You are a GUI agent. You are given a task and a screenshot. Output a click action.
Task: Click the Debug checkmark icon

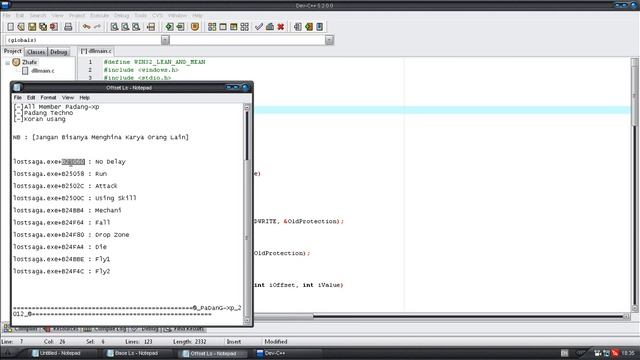tap(259, 27)
